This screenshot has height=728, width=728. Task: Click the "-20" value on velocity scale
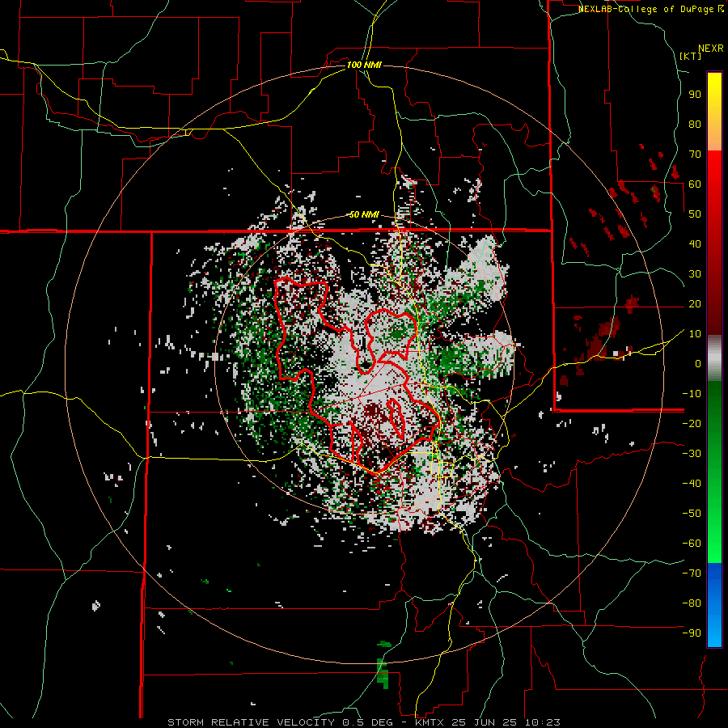pyautogui.click(x=692, y=423)
